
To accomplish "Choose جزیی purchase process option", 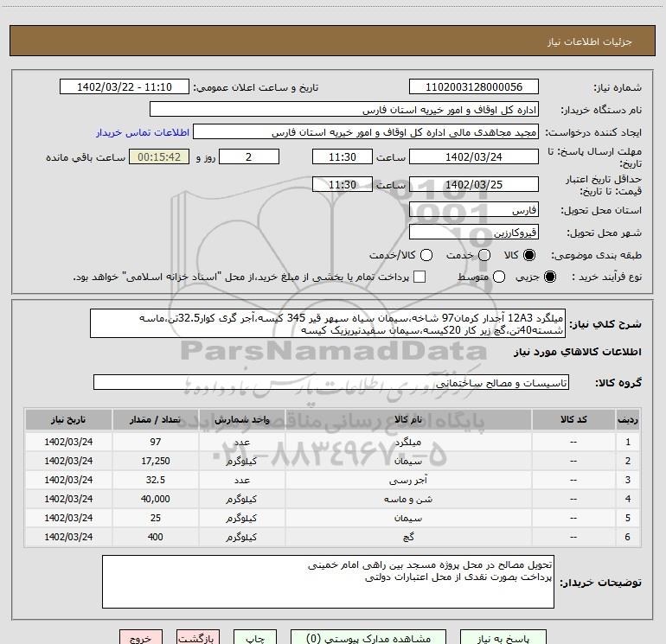I will pos(549,277).
